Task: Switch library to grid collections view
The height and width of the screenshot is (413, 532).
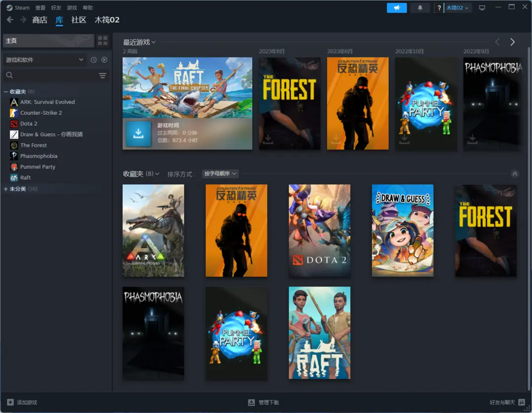Action: pyautogui.click(x=102, y=41)
